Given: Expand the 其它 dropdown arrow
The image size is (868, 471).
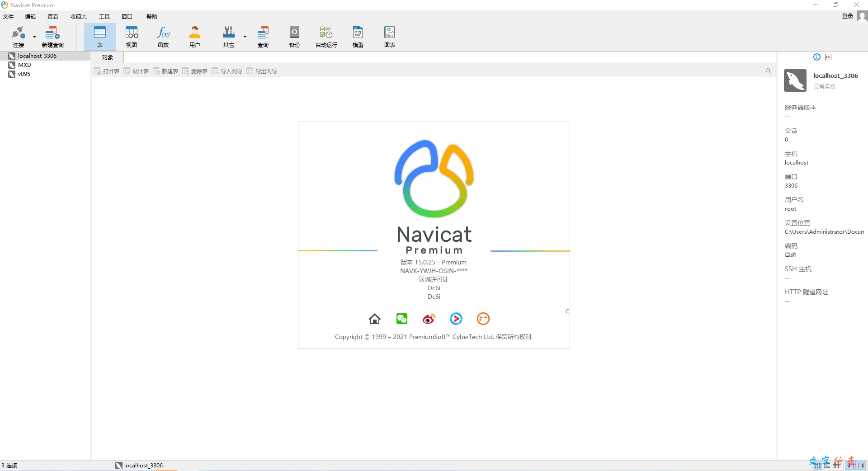Looking at the screenshot, I should point(245,37).
